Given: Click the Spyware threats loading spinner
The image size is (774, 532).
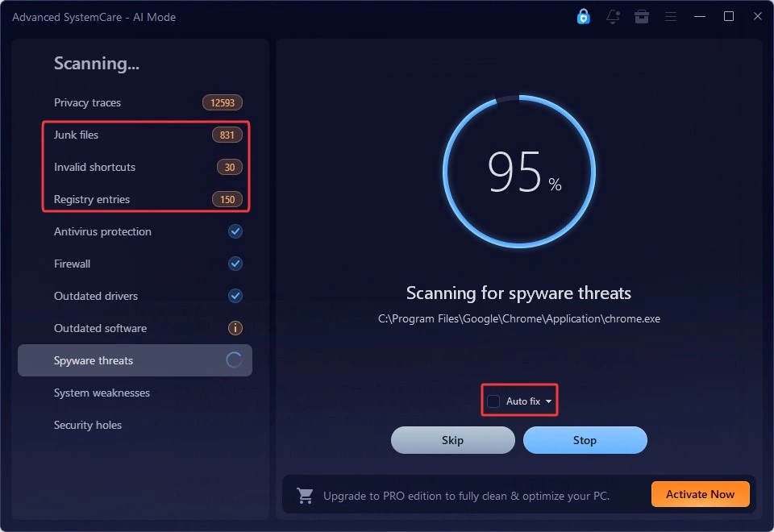Looking at the screenshot, I should (x=234, y=360).
